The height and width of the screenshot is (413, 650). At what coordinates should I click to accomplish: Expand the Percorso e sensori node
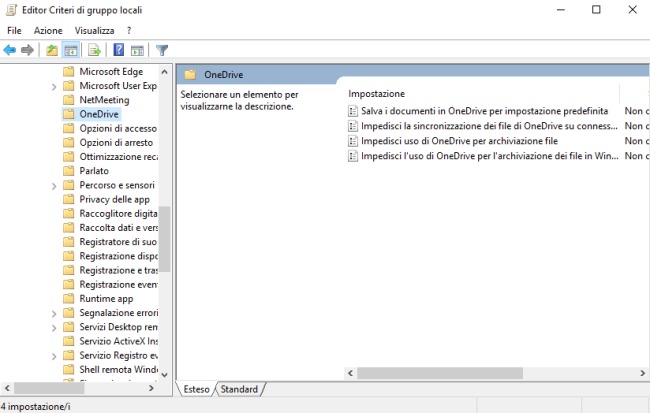(54, 185)
